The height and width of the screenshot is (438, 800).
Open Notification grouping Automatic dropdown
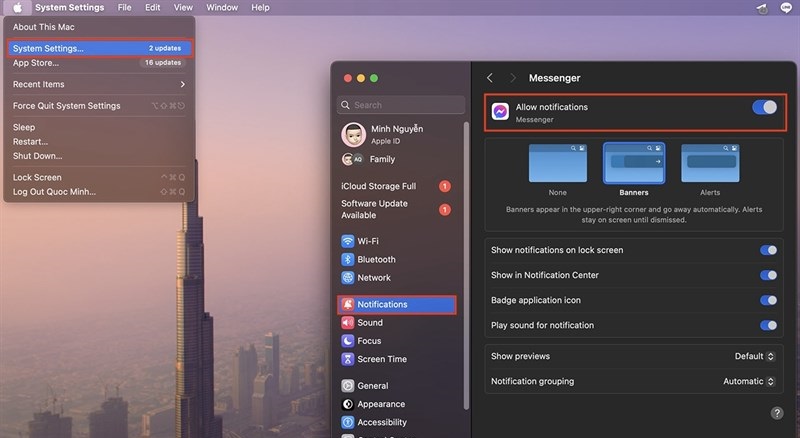749,381
